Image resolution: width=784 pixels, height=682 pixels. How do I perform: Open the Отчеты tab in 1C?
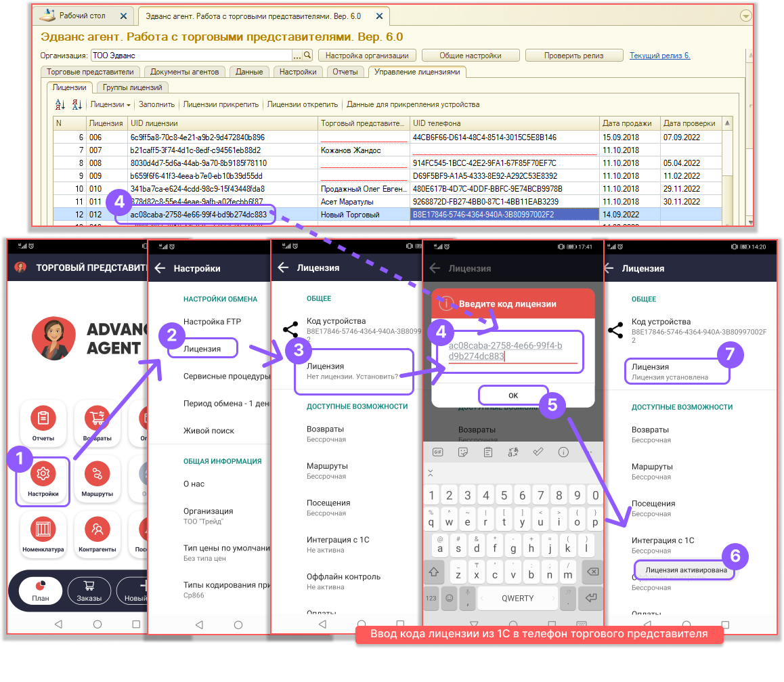click(x=345, y=72)
